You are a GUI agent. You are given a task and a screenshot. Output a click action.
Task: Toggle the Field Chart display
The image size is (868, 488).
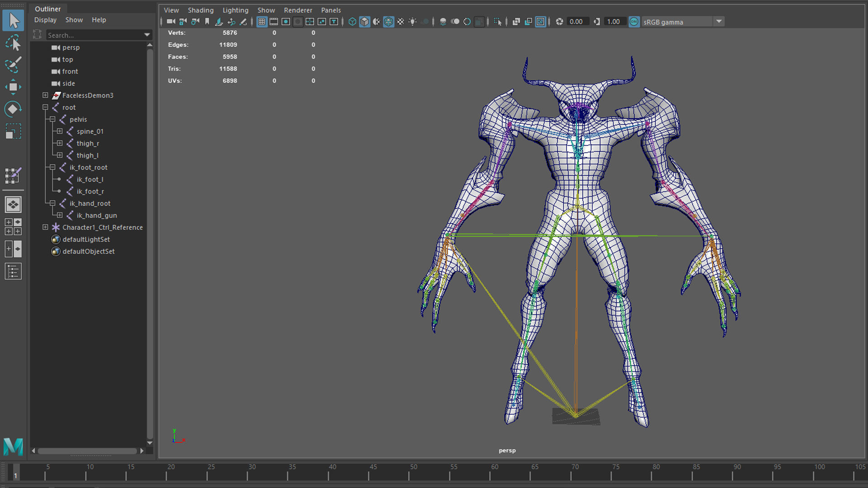(x=310, y=22)
